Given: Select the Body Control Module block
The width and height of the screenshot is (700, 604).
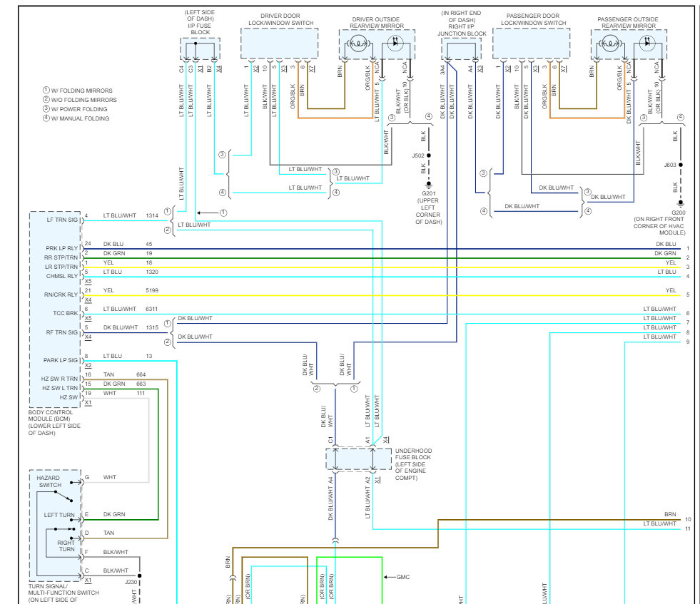Looking at the screenshot, I should point(56,309).
